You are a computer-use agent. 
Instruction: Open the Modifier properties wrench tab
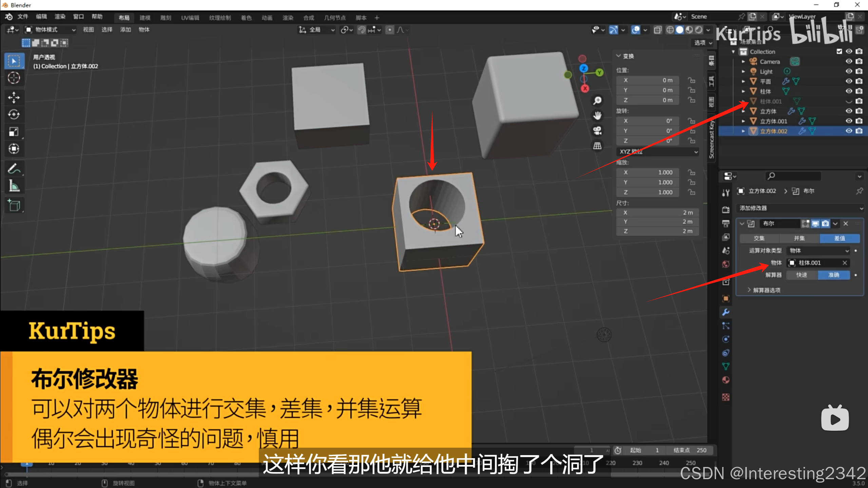(x=726, y=312)
